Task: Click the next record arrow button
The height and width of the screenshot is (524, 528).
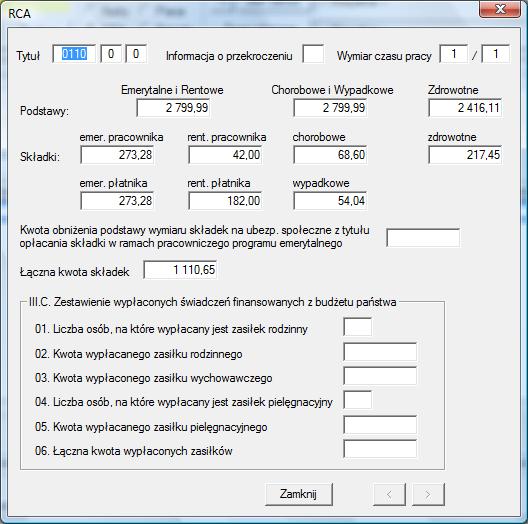Action: [x=428, y=494]
